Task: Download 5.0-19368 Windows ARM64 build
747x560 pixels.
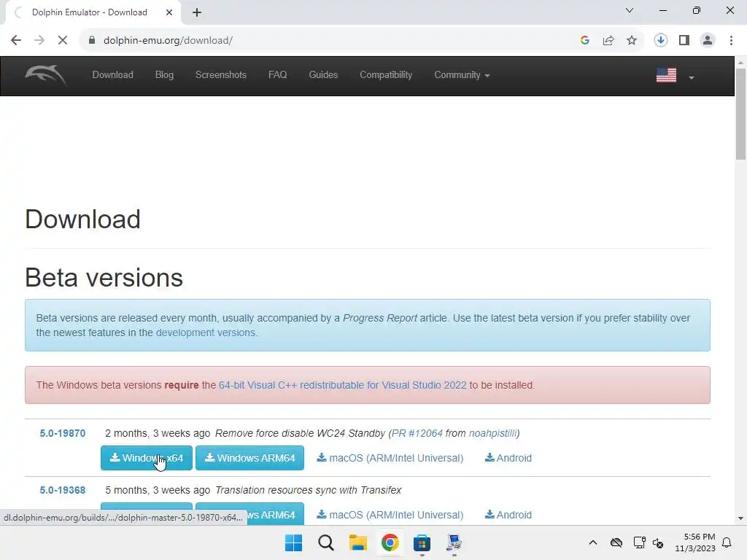Action: tap(275, 515)
